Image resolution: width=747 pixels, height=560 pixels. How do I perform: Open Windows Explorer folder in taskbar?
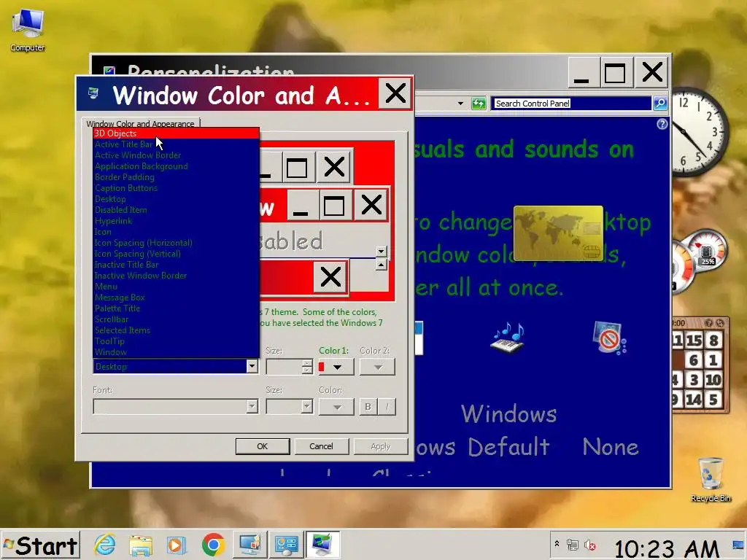pos(141,545)
